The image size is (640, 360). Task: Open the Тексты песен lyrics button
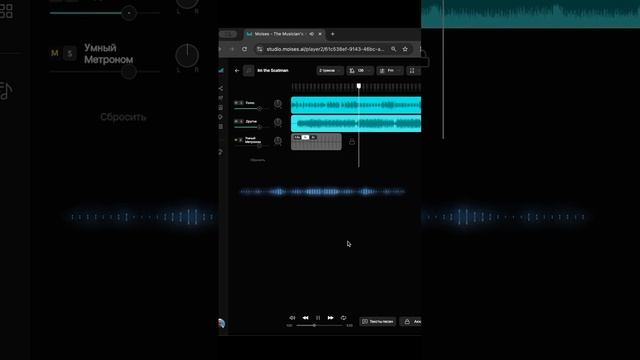click(x=378, y=322)
